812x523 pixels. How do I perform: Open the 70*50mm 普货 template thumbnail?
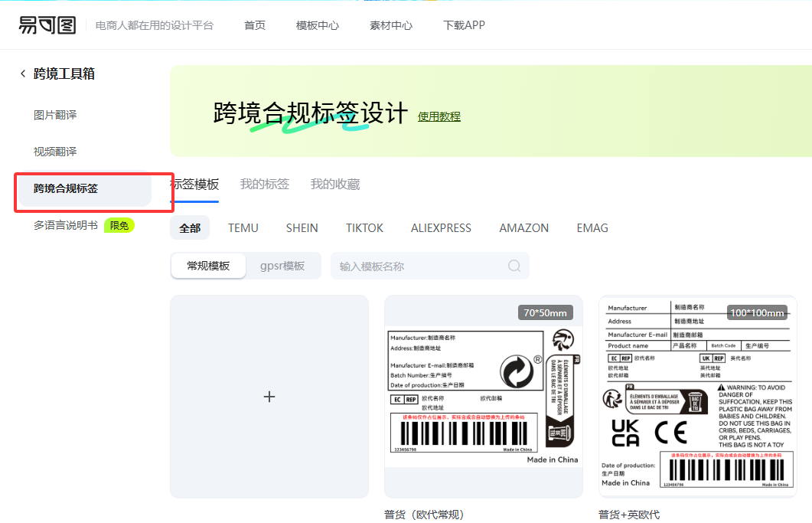[484, 397]
